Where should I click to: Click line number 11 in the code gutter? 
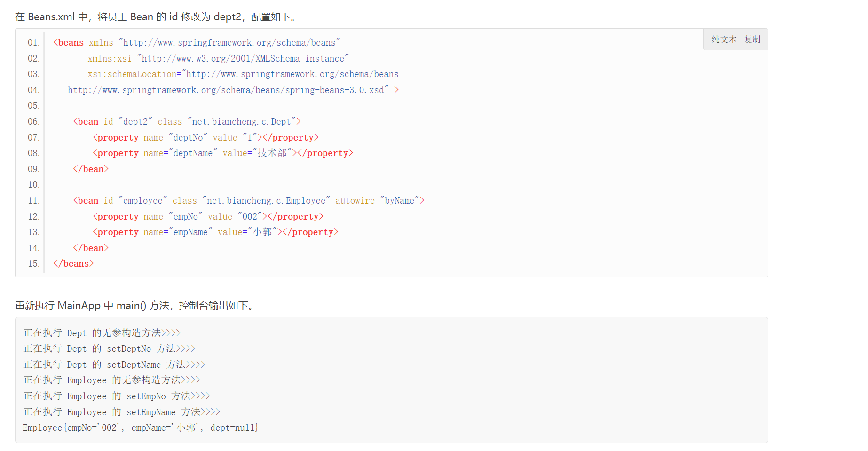coord(33,201)
